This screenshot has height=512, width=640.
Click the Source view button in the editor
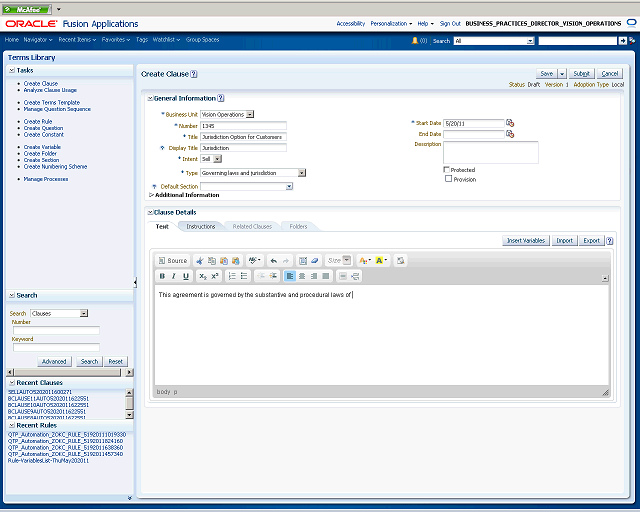(173, 260)
